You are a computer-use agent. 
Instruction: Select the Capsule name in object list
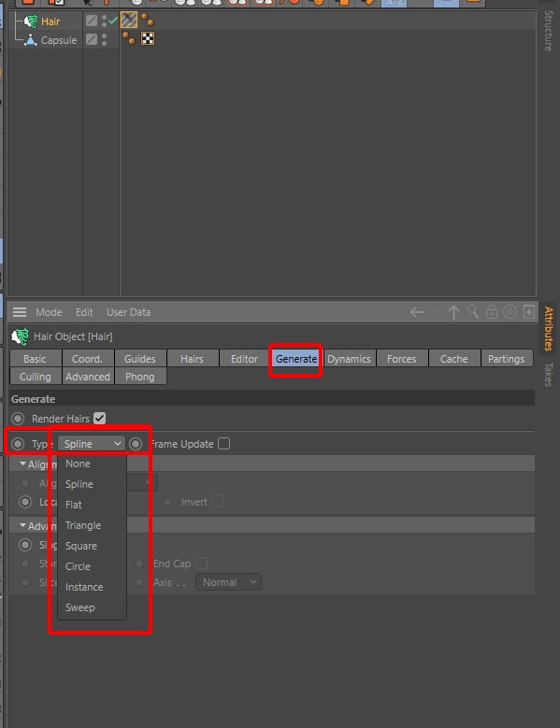pos(59,40)
